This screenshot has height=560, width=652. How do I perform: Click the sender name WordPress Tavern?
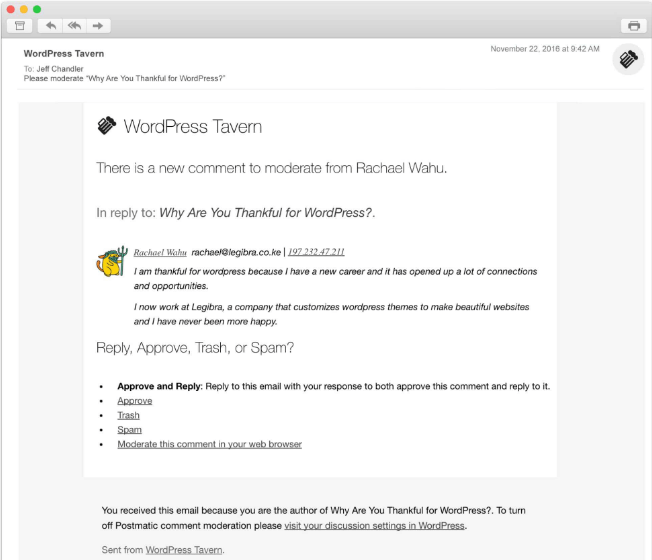(64, 54)
